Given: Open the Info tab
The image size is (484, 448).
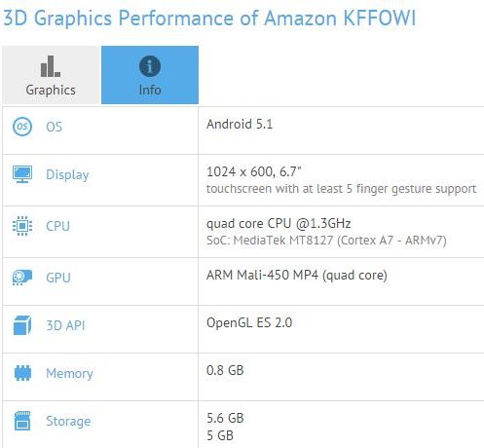Looking at the screenshot, I should pos(150,75).
